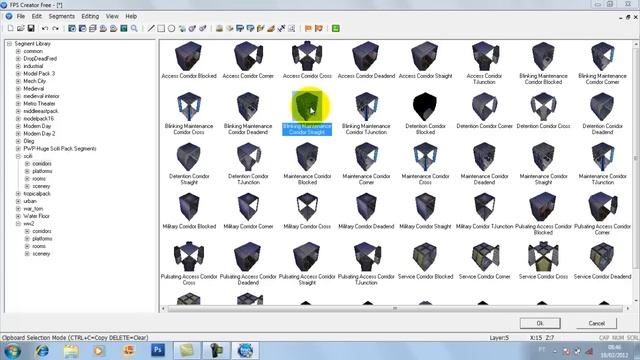Create a new level with New icon
640x360 pixels.
pyautogui.click(x=10, y=28)
